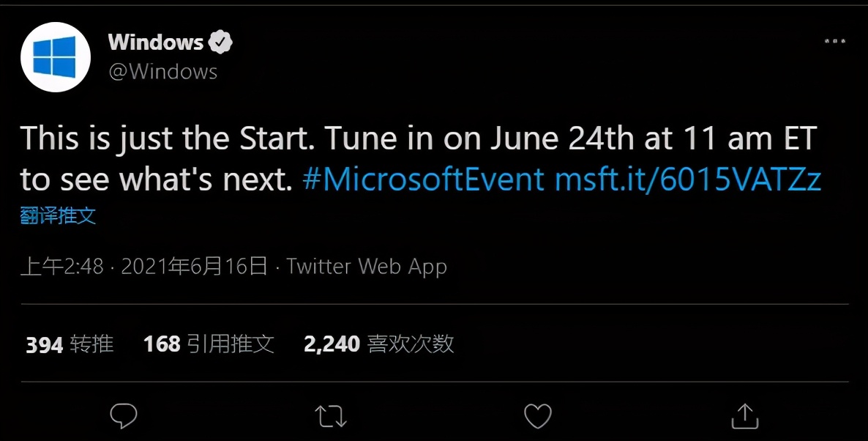Click 2,240 喜欢次数 to see likes
This screenshot has height=441, width=868.
(378, 344)
